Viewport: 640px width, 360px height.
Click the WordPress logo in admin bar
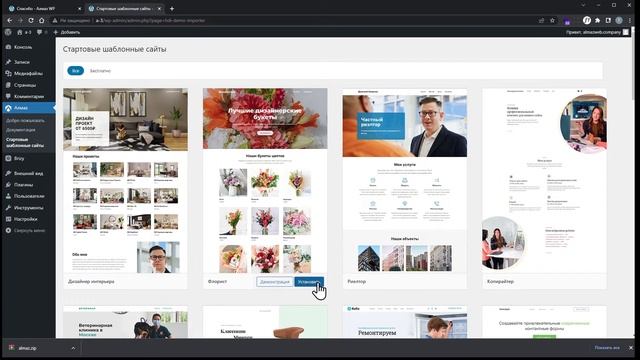pos(8,32)
